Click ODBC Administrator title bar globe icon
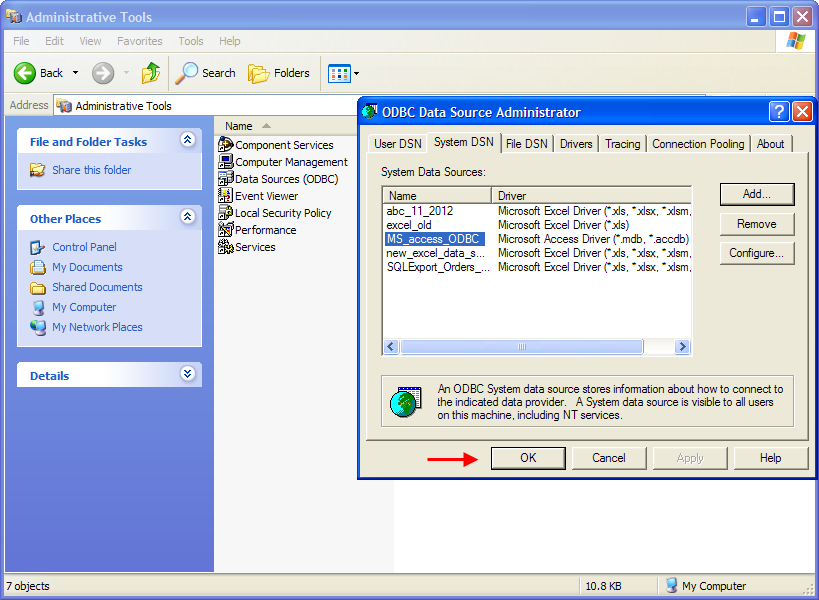 click(369, 111)
